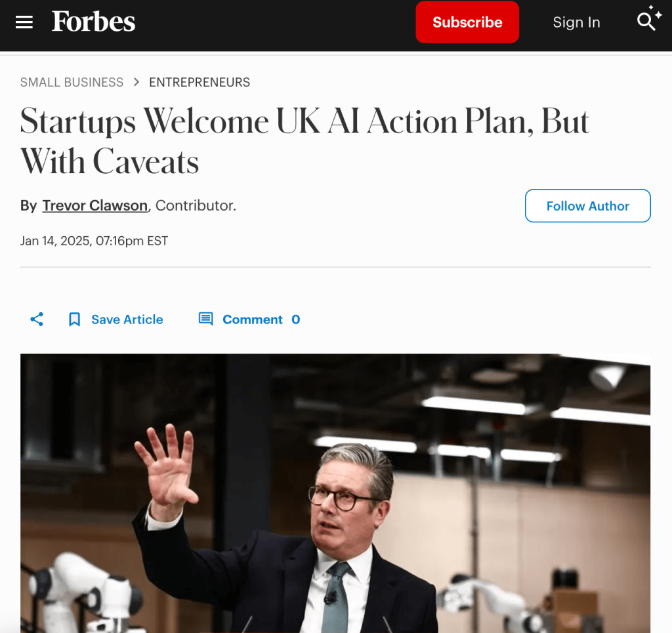Click the Contributor label beside the author name

(x=196, y=205)
